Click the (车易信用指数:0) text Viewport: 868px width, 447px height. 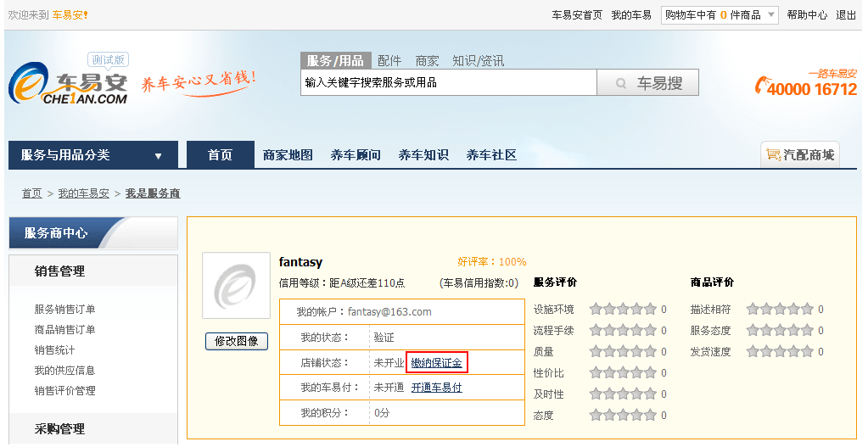tap(479, 283)
